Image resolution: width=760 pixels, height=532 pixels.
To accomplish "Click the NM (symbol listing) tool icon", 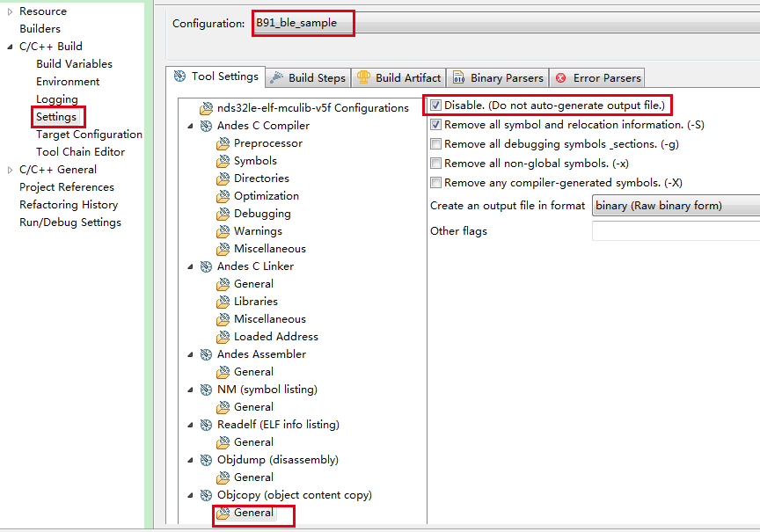I will (x=207, y=390).
